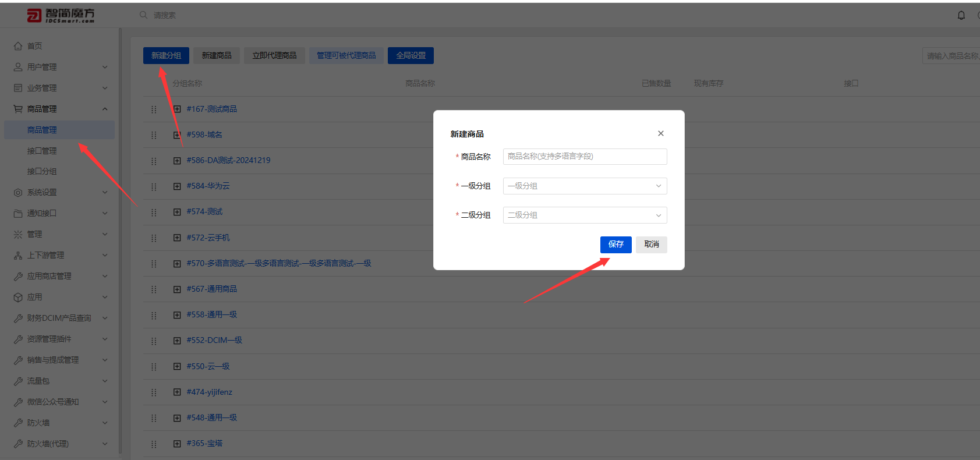Click the 管理可被代理商品 button

click(346, 55)
